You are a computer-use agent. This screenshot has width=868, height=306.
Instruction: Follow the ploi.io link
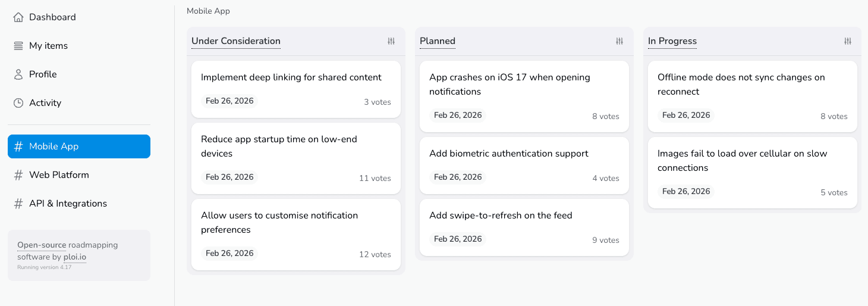75,257
